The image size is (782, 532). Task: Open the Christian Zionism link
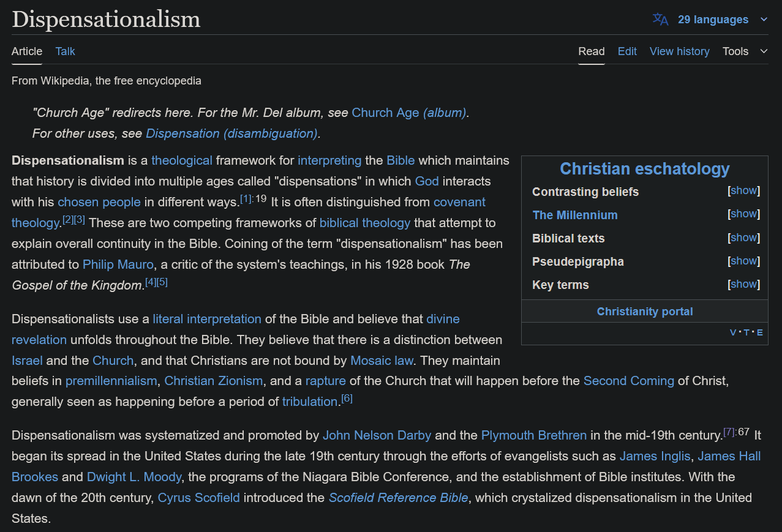[214, 381]
